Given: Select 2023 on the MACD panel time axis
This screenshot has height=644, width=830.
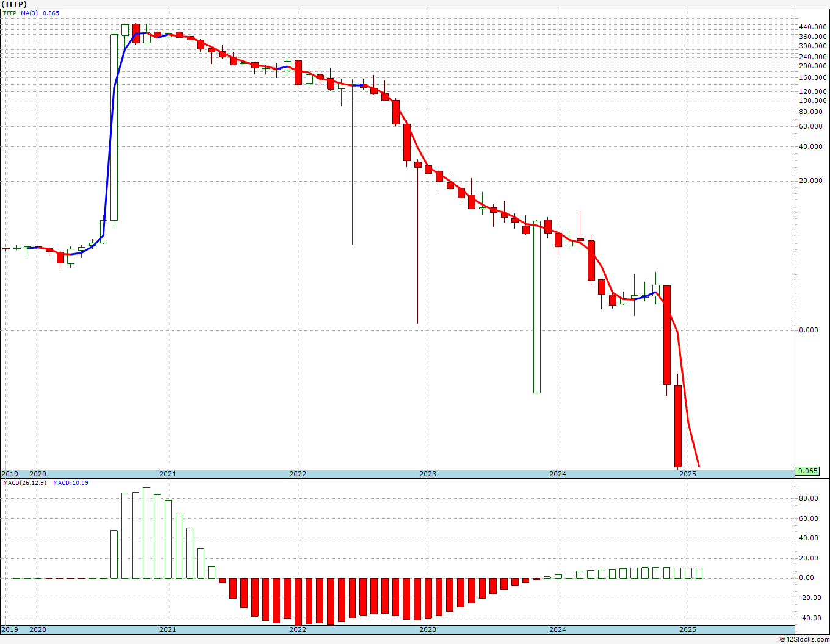Looking at the screenshot, I should pos(428,629).
